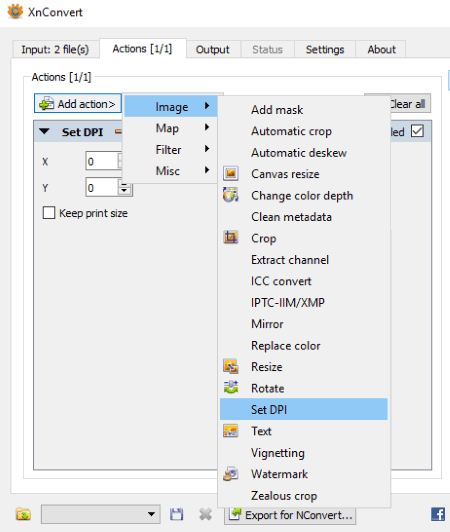
Task: Click the Change color depth icon
Action: pos(231,195)
